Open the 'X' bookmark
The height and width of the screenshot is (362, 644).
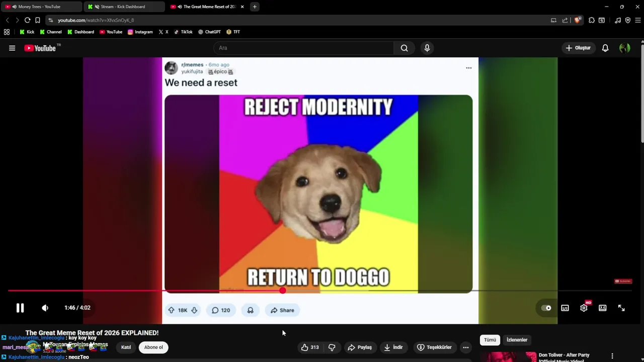(164, 32)
